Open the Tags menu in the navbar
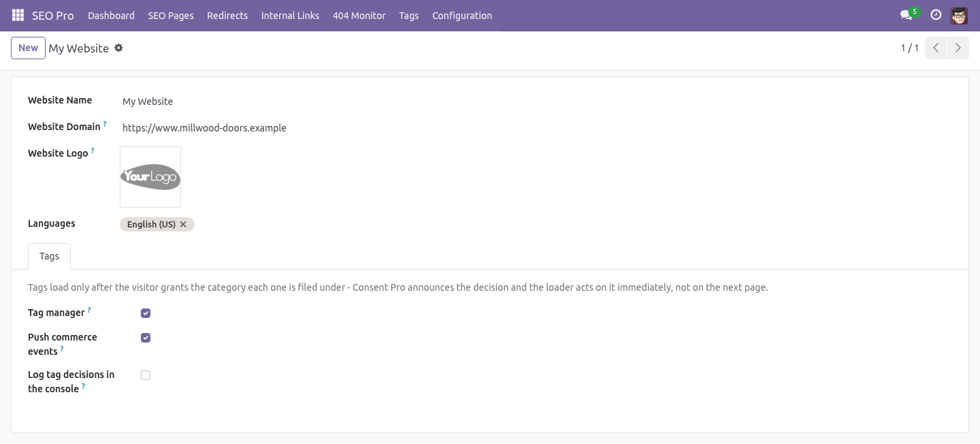This screenshot has width=980, height=444. (x=409, y=15)
